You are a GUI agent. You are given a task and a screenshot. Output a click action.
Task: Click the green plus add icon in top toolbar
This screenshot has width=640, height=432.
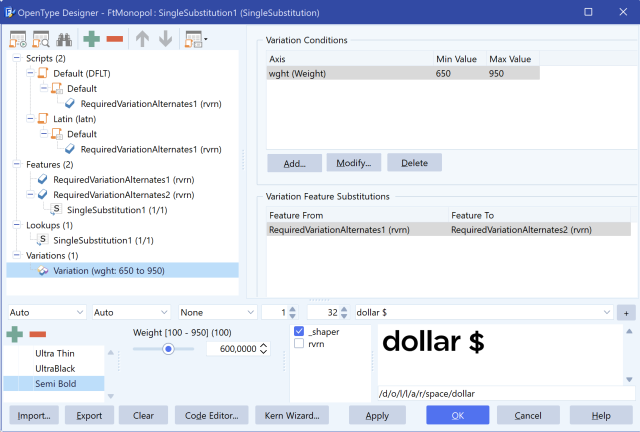coord(93,40)
